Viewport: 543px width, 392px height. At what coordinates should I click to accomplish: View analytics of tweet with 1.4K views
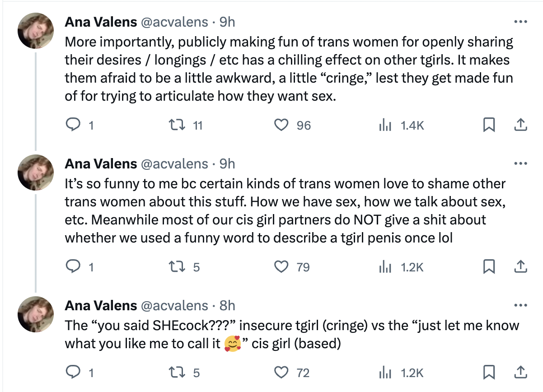point(384,125)
